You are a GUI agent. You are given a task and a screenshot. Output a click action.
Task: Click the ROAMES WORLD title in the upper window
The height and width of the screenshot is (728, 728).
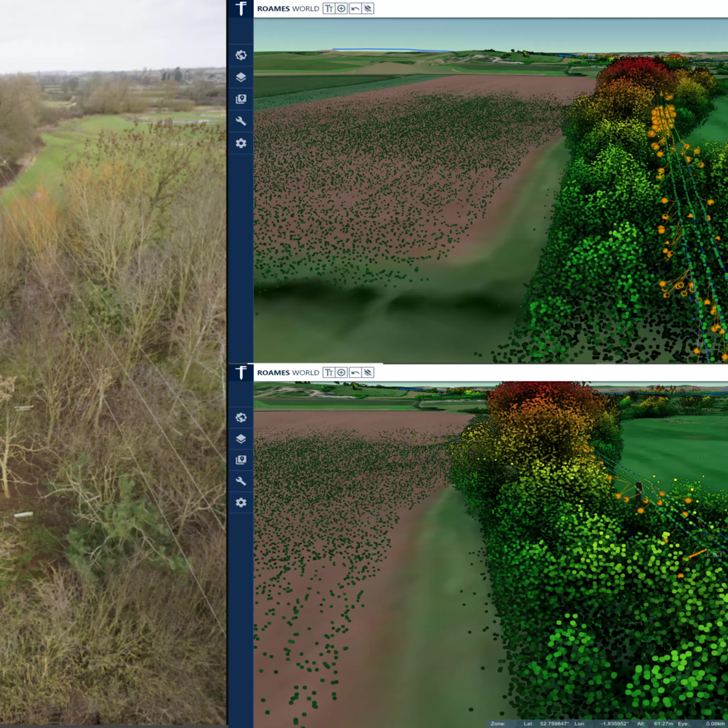tap(288, 9)
